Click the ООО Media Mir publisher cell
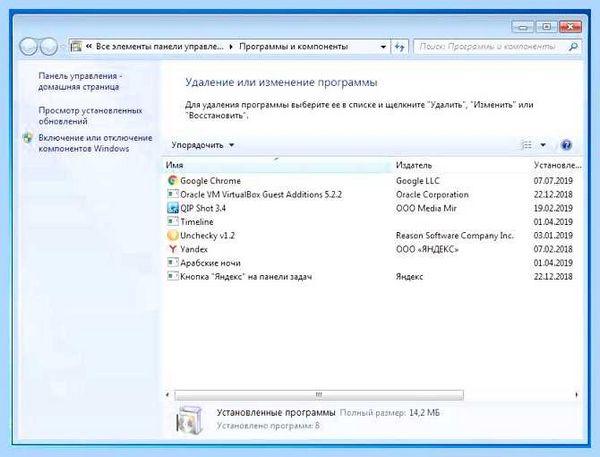The height and width of the screenshot is (457, 600). pos(426,208)
